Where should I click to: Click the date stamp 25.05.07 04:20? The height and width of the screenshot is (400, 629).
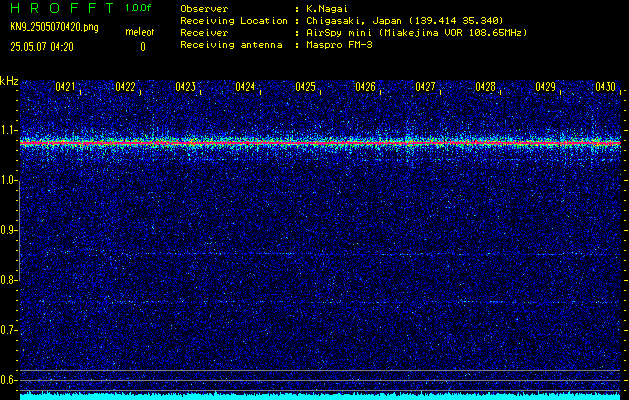point(42,47)
